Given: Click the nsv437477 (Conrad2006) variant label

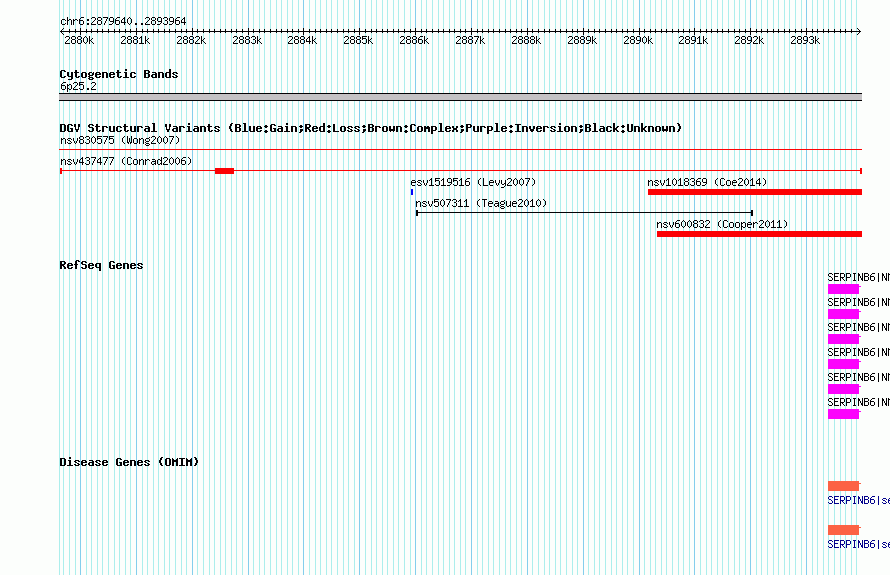Looking at the screenshot, I should tap(126, 161).
